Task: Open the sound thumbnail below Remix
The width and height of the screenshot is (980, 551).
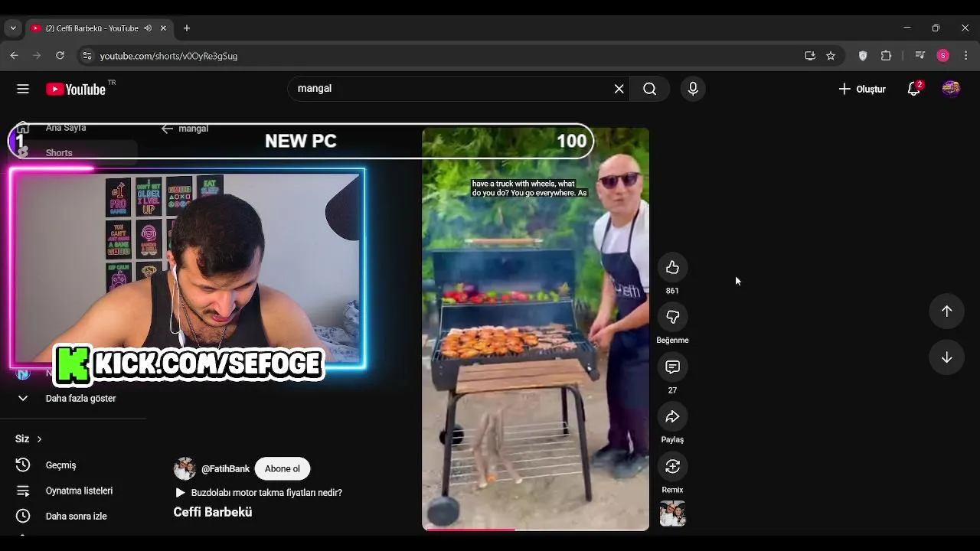Action: click(x=672, y=514)
